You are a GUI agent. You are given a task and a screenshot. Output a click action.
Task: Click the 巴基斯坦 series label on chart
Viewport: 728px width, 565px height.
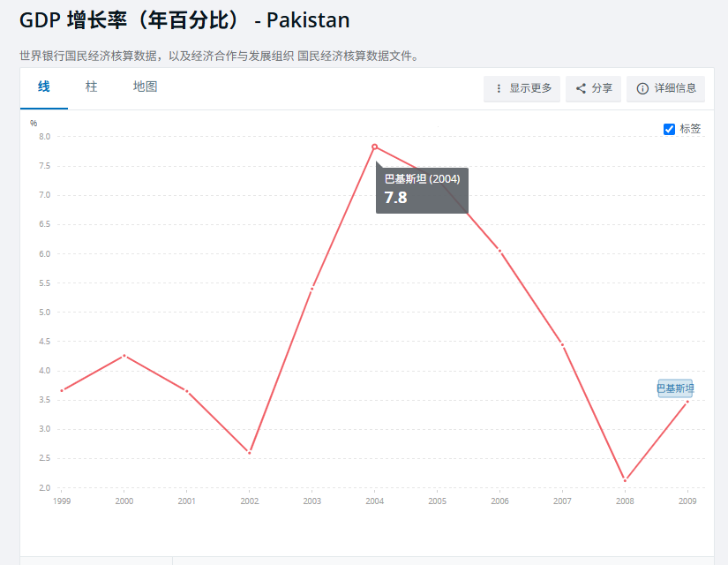675,388
